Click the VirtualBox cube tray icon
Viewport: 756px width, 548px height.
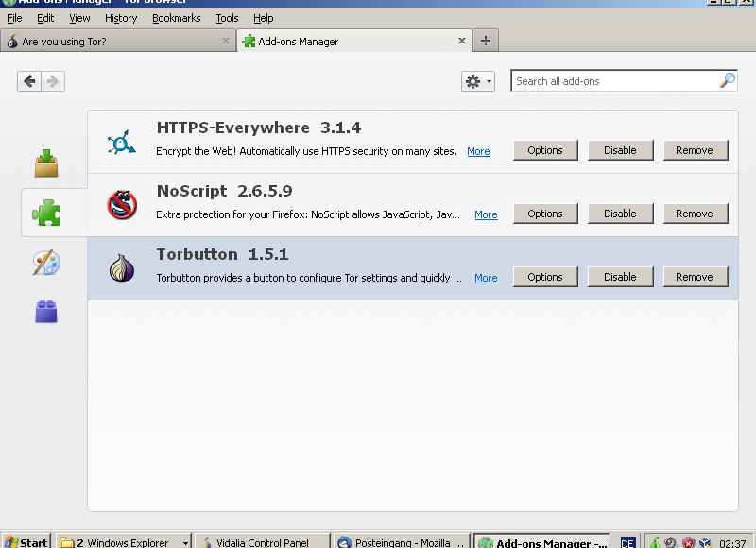705,542
